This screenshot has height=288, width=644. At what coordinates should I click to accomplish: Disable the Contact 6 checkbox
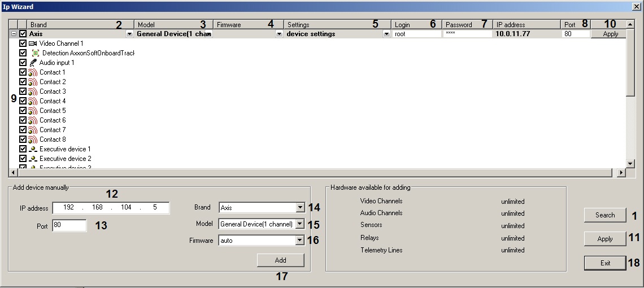pos(23,120)
